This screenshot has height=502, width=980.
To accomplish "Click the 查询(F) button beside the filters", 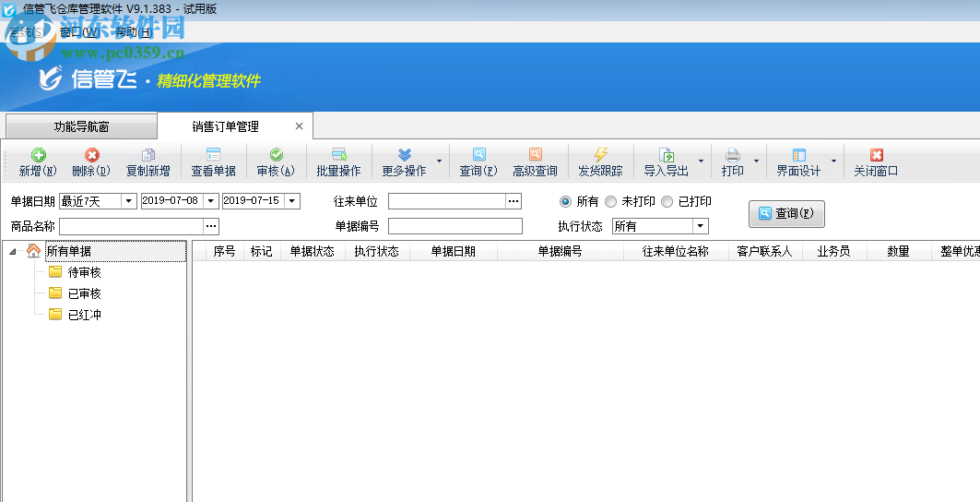I will [787, 213].
